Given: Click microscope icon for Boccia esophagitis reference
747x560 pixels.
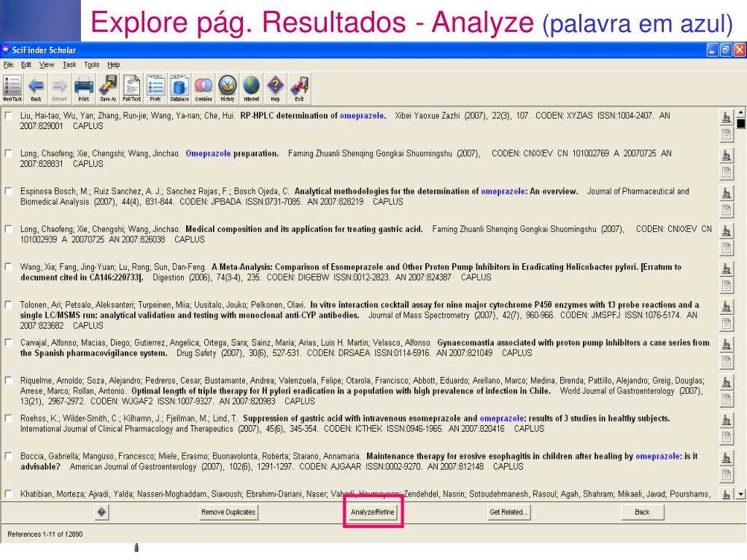Looking at the screenshot, I should (x=726, y=458).
